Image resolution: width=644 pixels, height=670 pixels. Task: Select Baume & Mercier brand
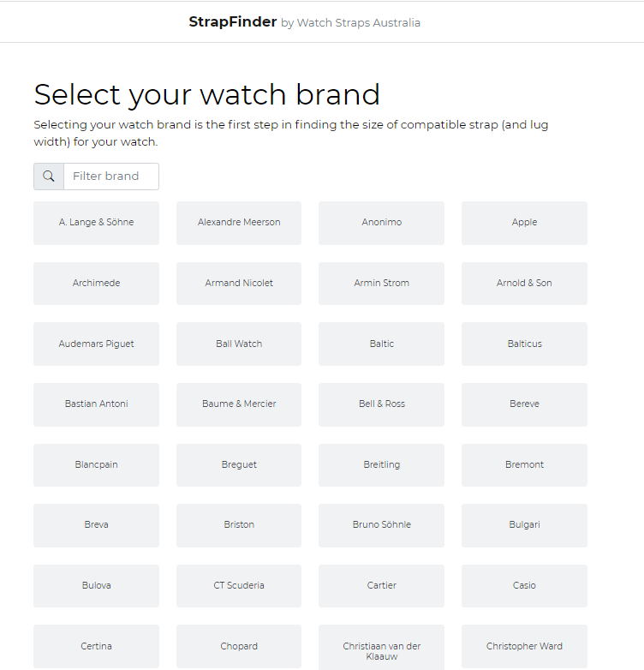point(239,404)
